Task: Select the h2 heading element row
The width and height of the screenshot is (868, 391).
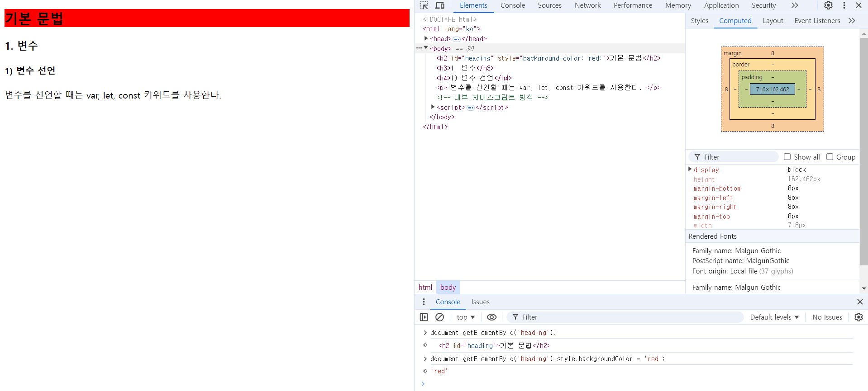Action: pos(549,58)
